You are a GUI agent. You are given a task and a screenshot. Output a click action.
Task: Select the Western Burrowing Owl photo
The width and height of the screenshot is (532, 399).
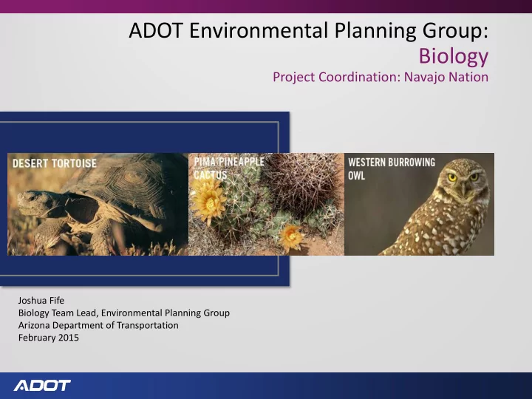coord(419,204)
